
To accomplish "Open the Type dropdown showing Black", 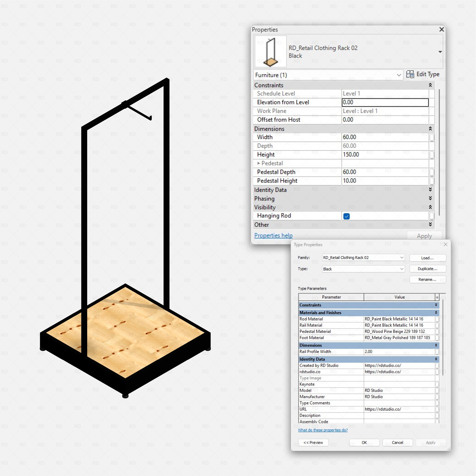I will tap(363, 269).
